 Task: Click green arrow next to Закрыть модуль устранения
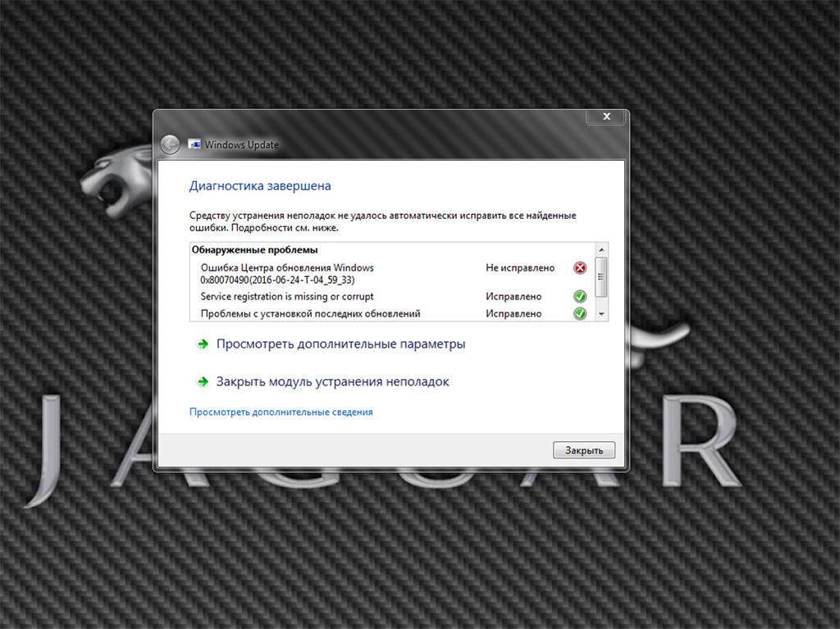coord(203,381)
